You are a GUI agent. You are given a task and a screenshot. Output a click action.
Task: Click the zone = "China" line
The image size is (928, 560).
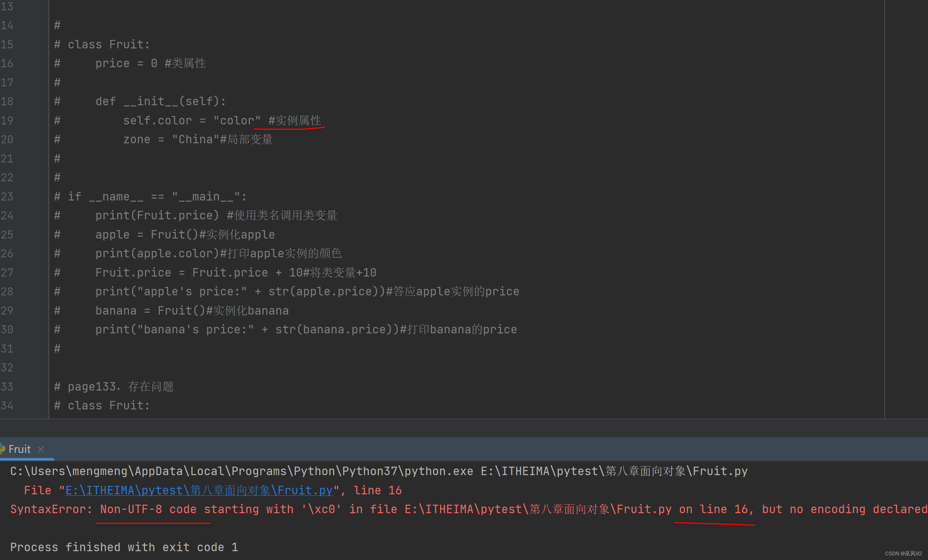pyautogui.click(x=198, y=139)
